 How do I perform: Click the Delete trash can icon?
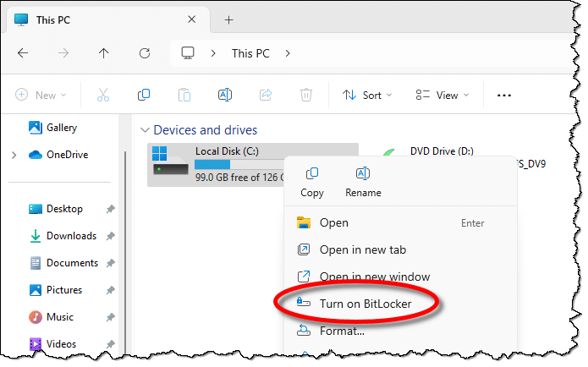306,95
